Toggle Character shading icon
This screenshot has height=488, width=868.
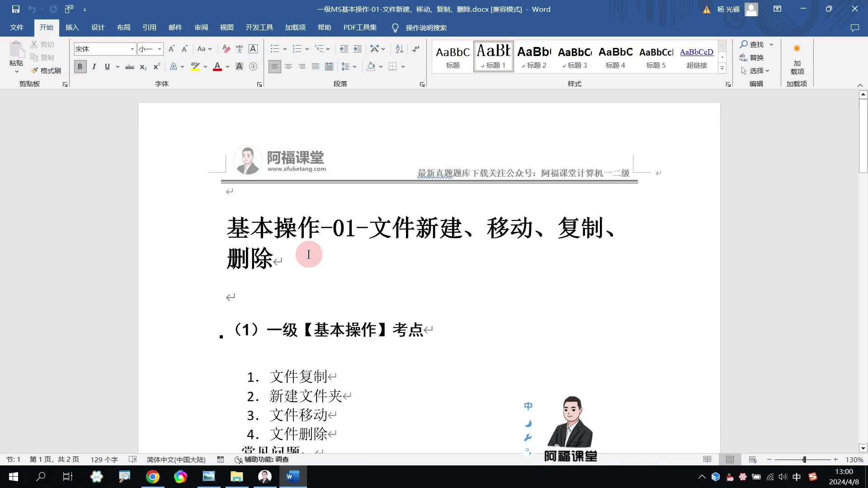click(240, 66)
